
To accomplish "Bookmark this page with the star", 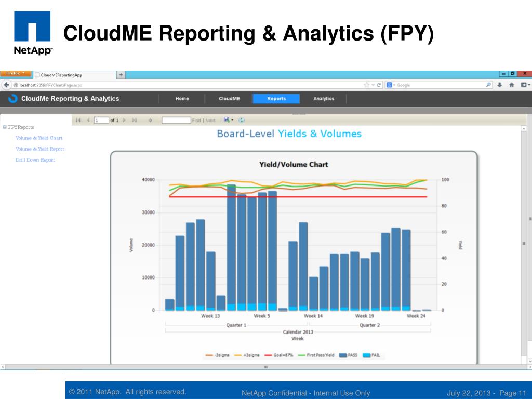I will coord(366,85).
